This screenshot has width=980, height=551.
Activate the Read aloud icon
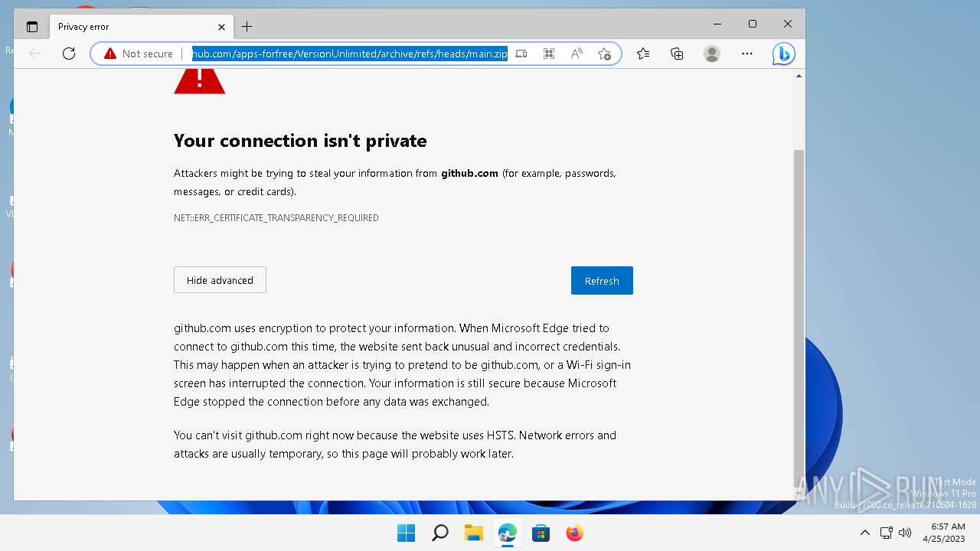click(x=577, y=54)
